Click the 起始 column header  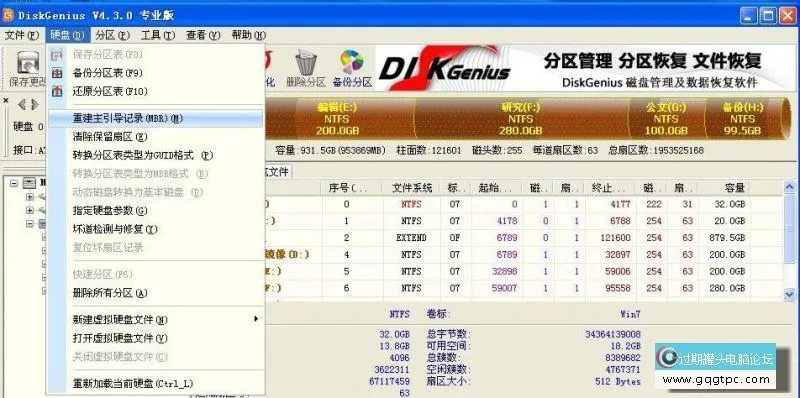tap(496, 188)
